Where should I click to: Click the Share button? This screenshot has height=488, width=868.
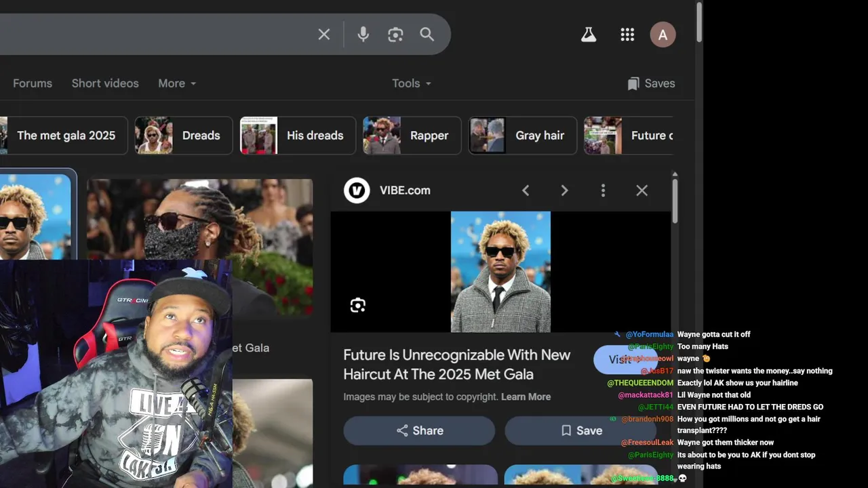(419, 430)
